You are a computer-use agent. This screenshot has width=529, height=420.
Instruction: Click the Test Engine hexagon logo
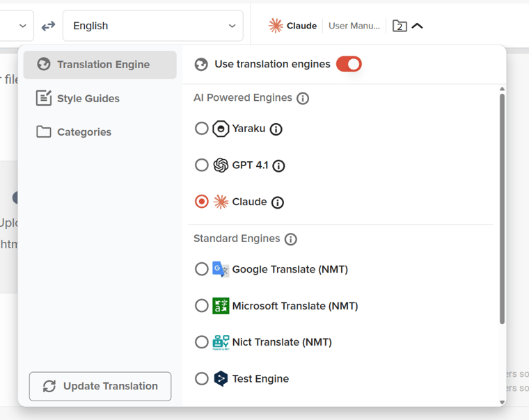(221, 378)
